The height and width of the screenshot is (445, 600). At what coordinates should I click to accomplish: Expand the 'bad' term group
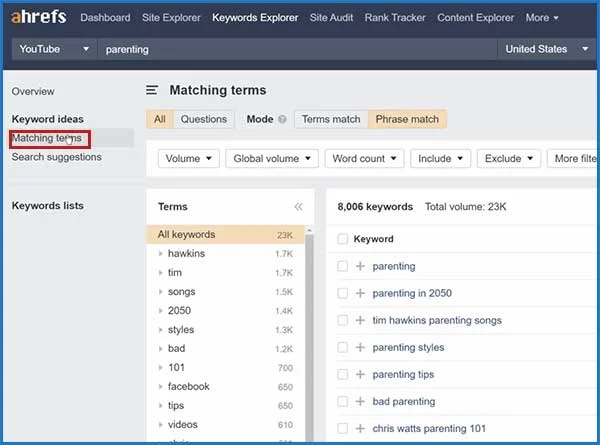click(x=160, y=348)
